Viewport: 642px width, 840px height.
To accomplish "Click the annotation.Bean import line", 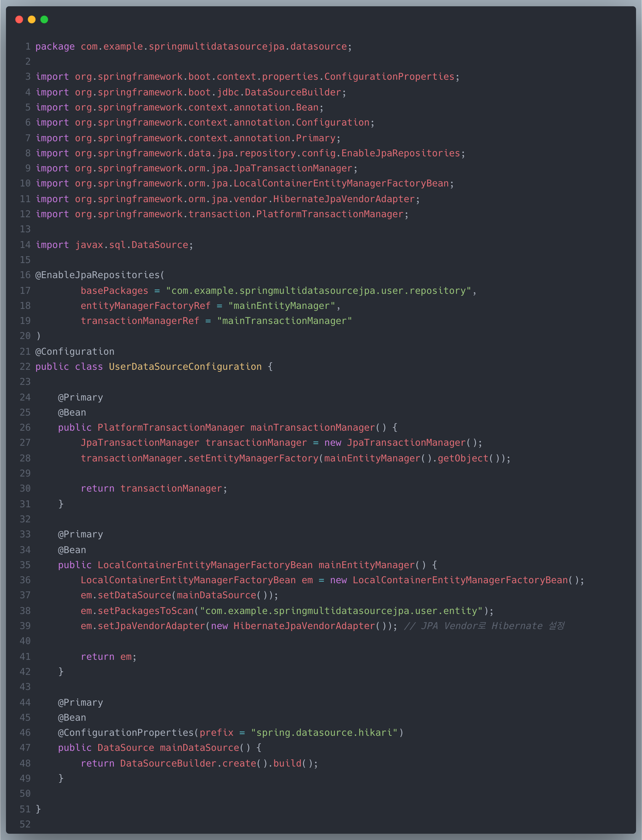I will click(x=179, y=107).
